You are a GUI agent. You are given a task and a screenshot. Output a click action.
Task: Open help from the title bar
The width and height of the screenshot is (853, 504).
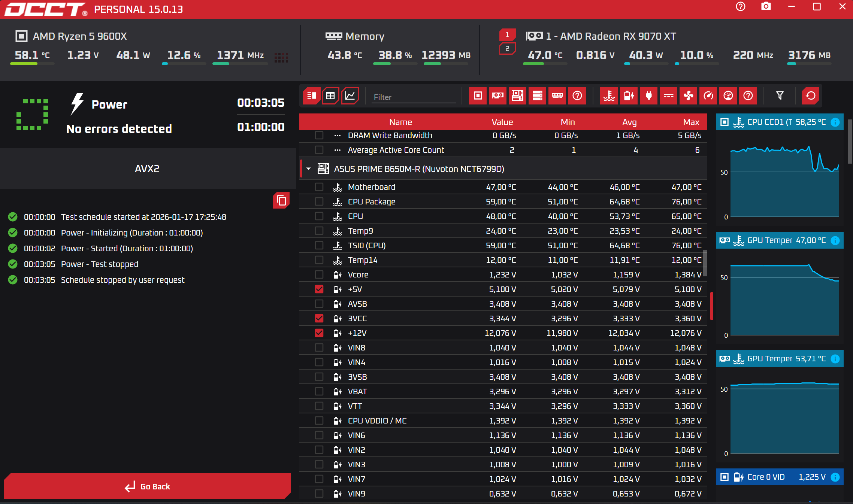coord(740,7)
